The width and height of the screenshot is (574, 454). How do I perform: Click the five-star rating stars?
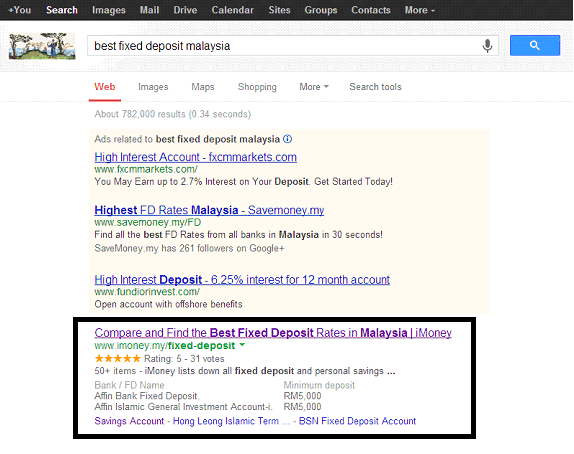pyautogui.click(x=117, y=358)
